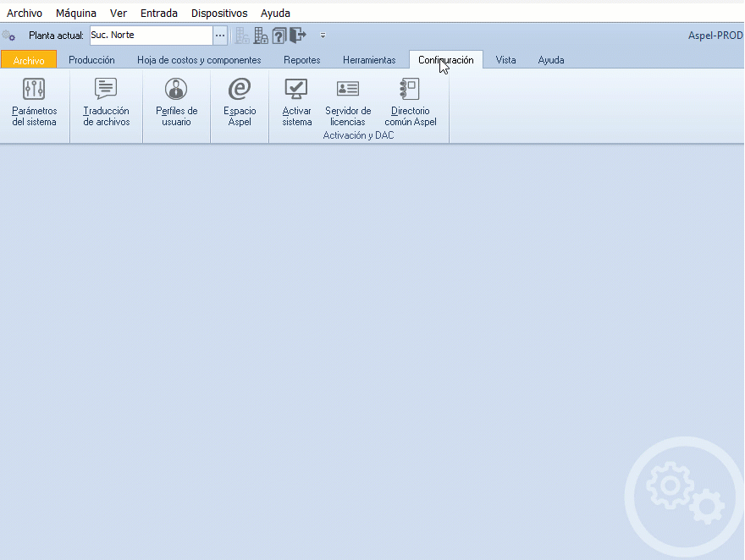The image size is (745, 560).
Task: Expand the quick access toolbar customize arrow
Action: (323, 36)
